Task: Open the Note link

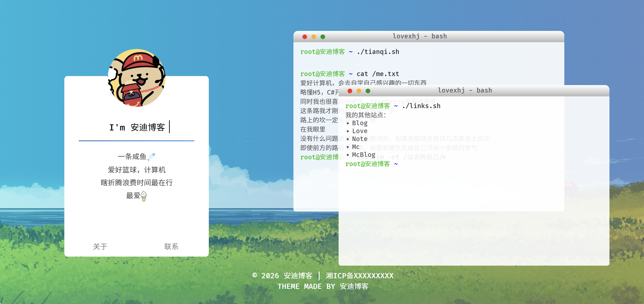Action: [360, 139]
